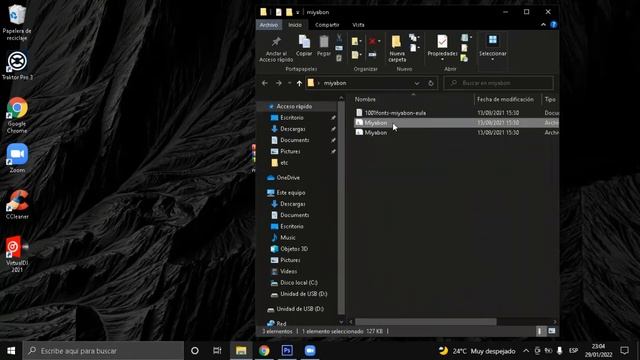
Task: Open Acceso rápido in navigation pane
Action: pos(294,107)
